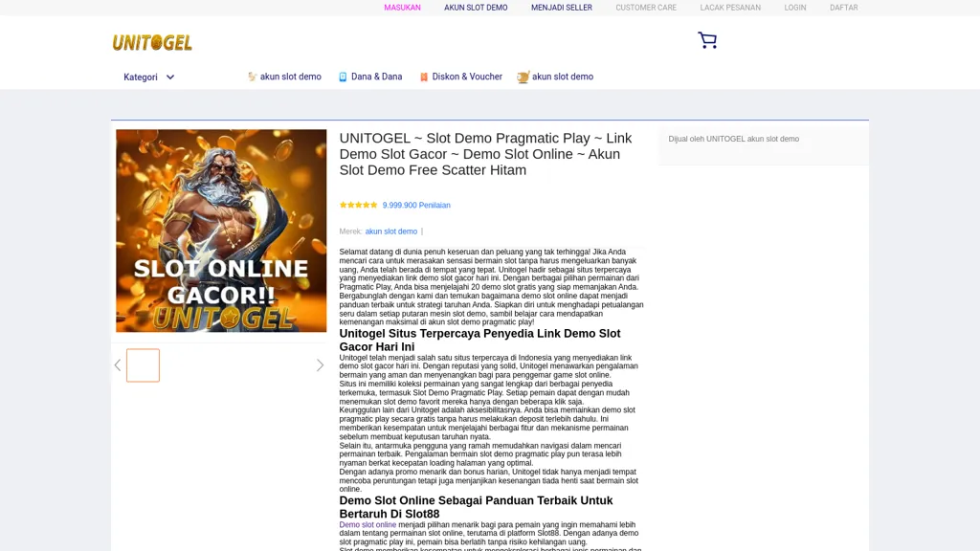
Task: Click the UNITOGEL logo
Action: click(x=152, y=42)
